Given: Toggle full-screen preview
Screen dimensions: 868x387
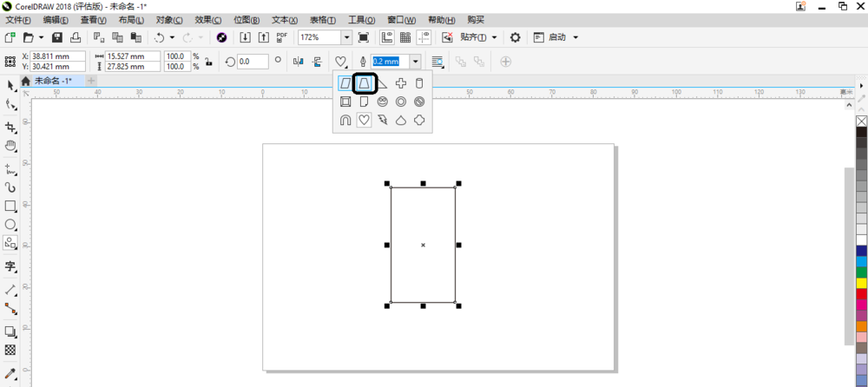Looking at the screenshot, I should coord(364,37).
